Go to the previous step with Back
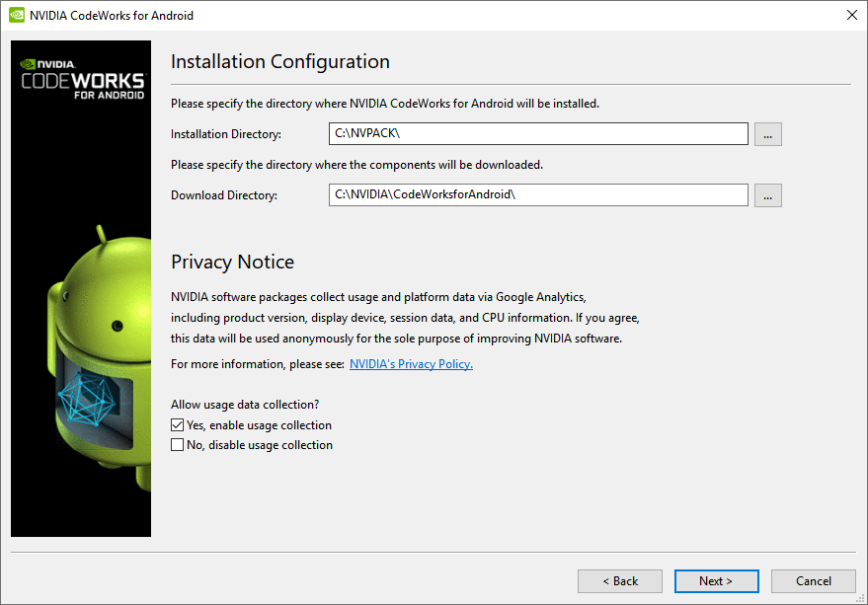 (620, 581)
